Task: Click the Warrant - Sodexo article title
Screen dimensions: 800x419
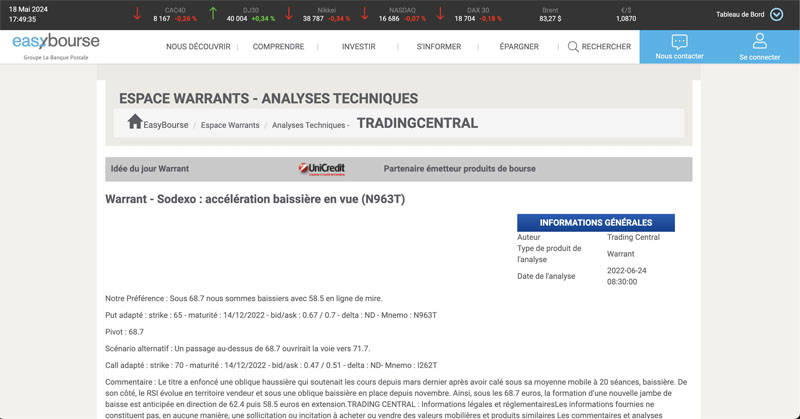Action: pyautogui.click(x=255, y=199)
